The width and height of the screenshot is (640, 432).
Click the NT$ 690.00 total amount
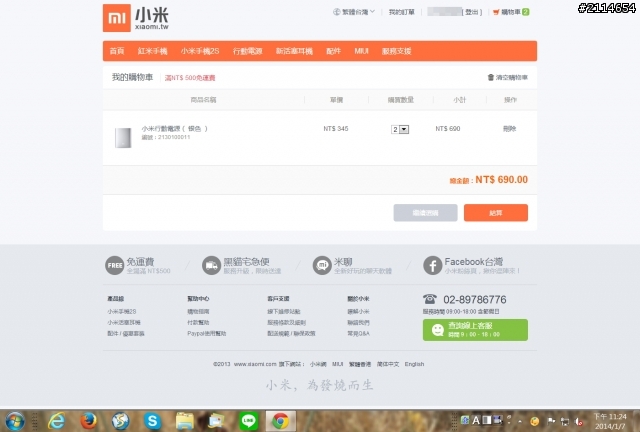point(501,180)
